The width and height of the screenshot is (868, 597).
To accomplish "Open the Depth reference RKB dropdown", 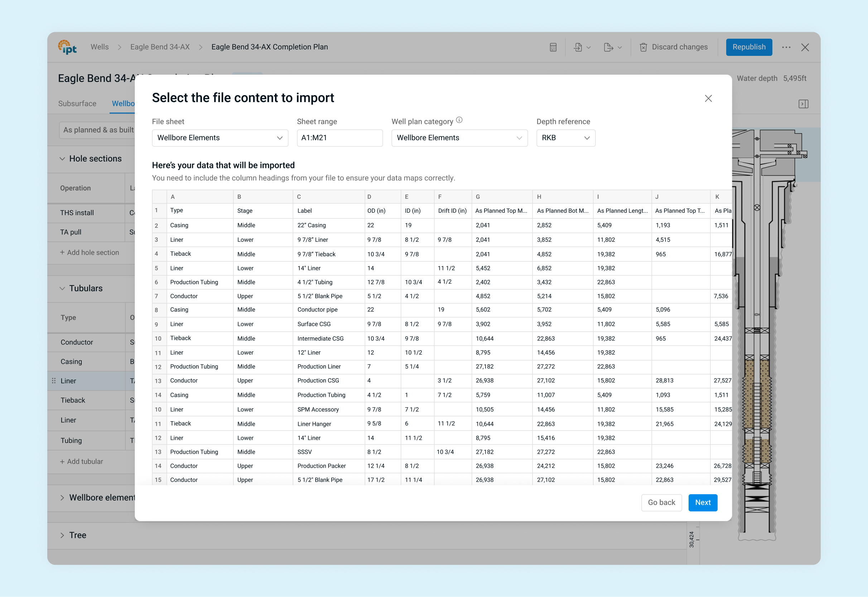I will (x=565, y=138).
